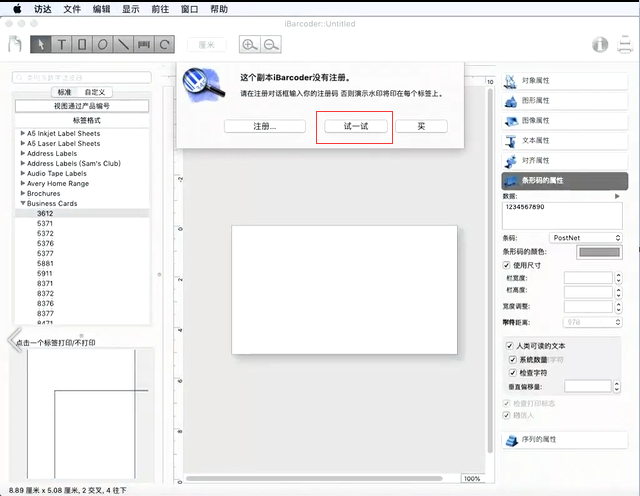This screenshot has height=496, width=640.
Task: Click 视图通过产品编号 button
Action: pos(82,106)
